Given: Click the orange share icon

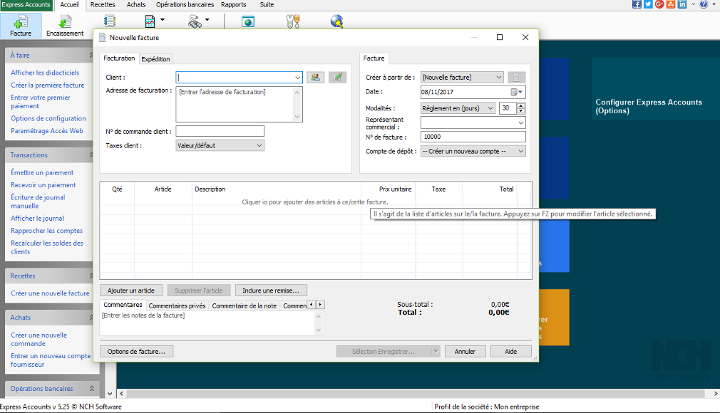Looking at the screenshot, I should (671, 4).
